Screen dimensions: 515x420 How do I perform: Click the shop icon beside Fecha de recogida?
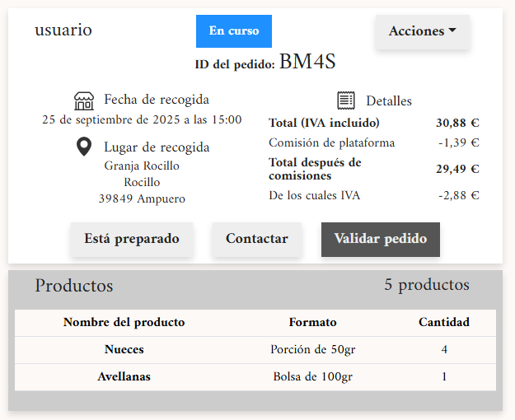tap(84, 100)
